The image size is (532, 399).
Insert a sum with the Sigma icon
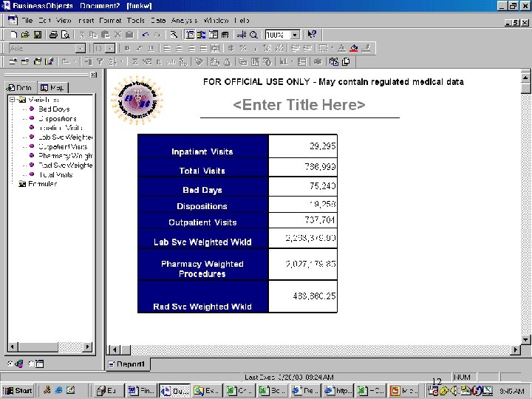coord(134,62)
